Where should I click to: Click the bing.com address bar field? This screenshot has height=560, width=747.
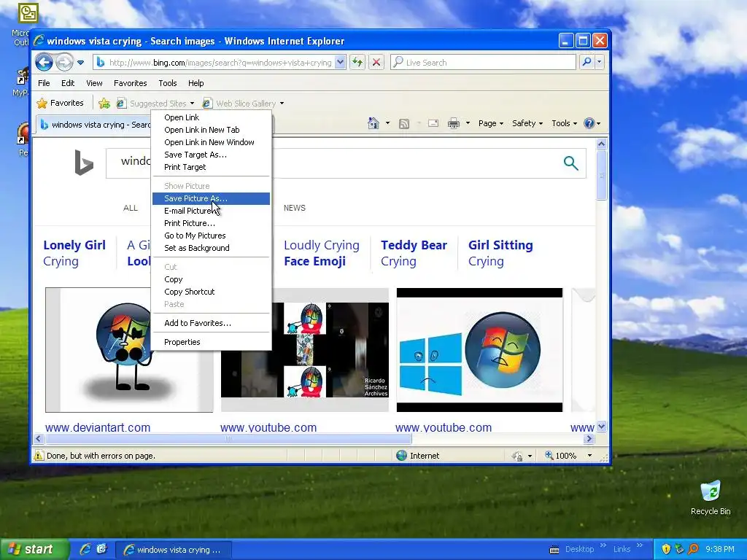point(219,63)
